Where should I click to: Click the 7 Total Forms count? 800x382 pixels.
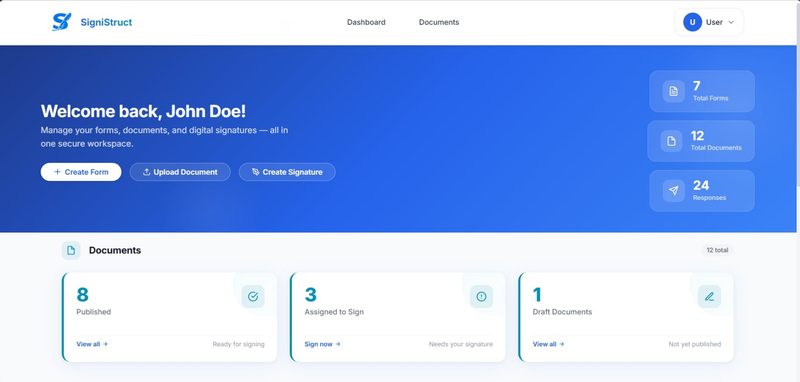tap(696, 86)
